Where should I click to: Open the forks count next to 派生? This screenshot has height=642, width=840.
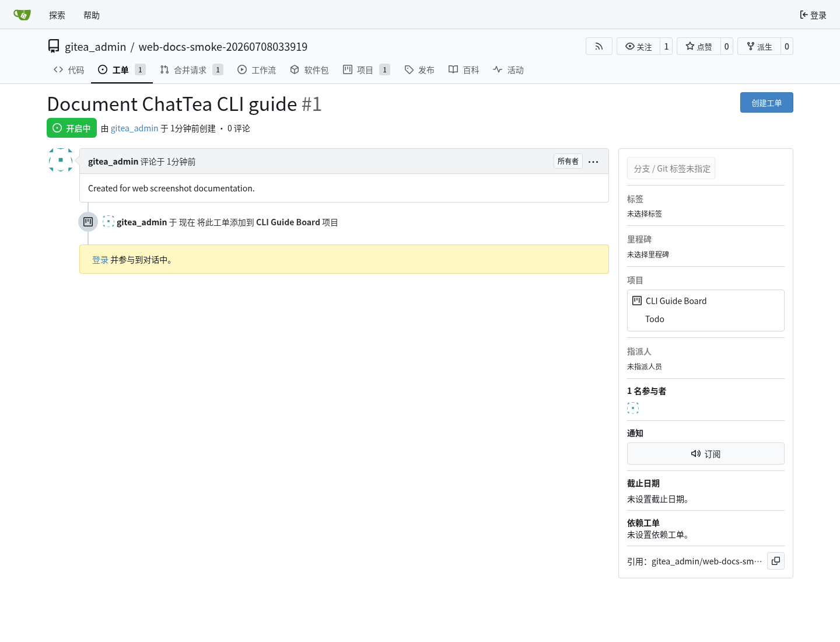787,46
